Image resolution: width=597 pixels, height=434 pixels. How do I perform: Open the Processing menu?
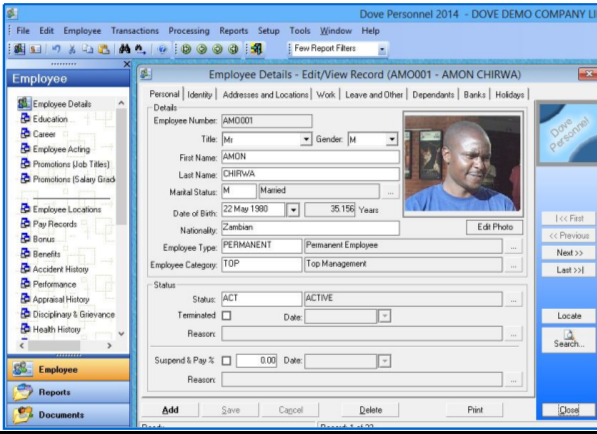[189, 31]
